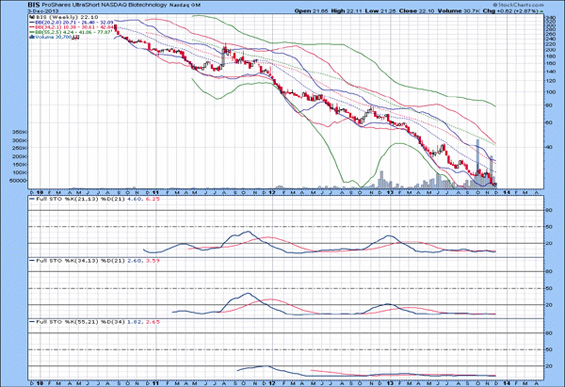Screen dimensions: 565x387
Task: Click the 100 price axis label
Action: (551, 92)
